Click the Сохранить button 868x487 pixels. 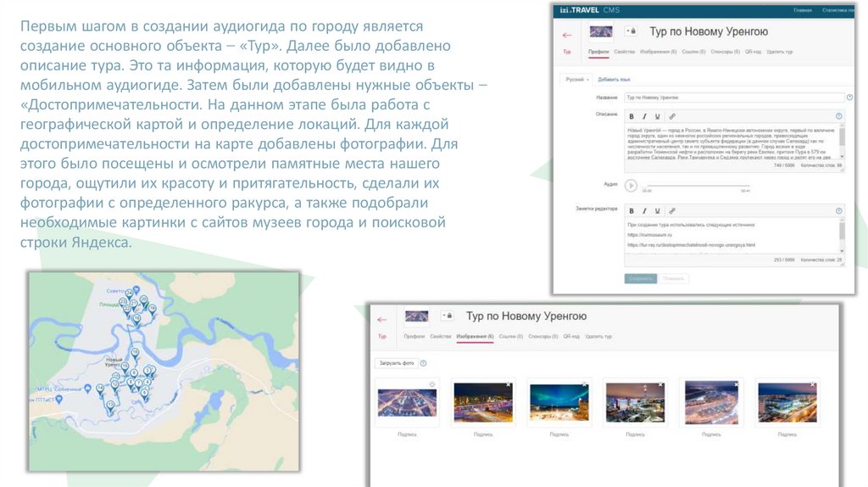(641, 278)
